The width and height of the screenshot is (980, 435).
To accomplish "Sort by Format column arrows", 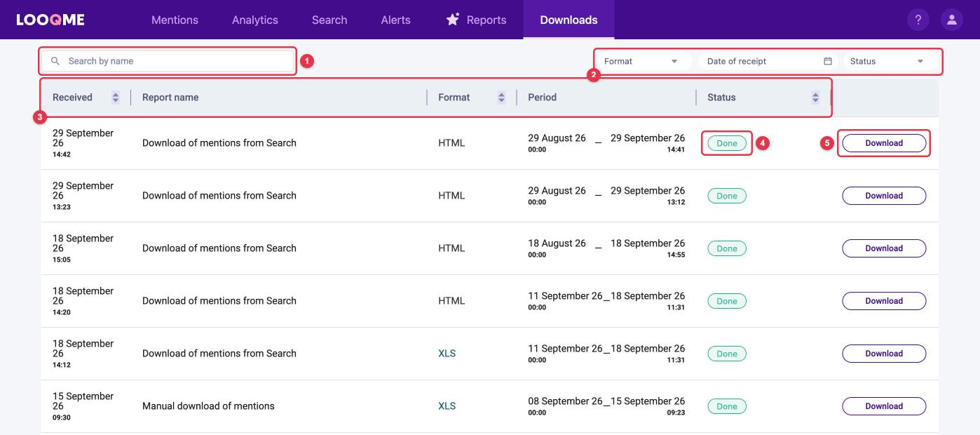I will (x=501, y=98).
